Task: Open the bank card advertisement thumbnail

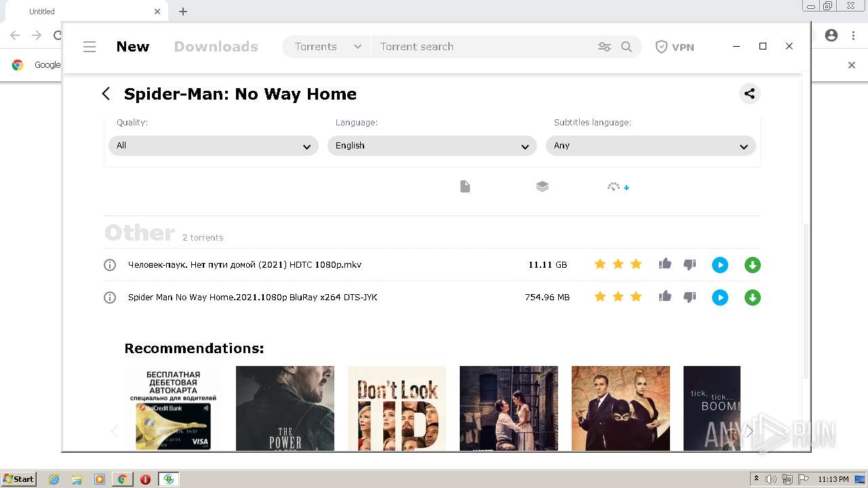Action: coord(174,408)
